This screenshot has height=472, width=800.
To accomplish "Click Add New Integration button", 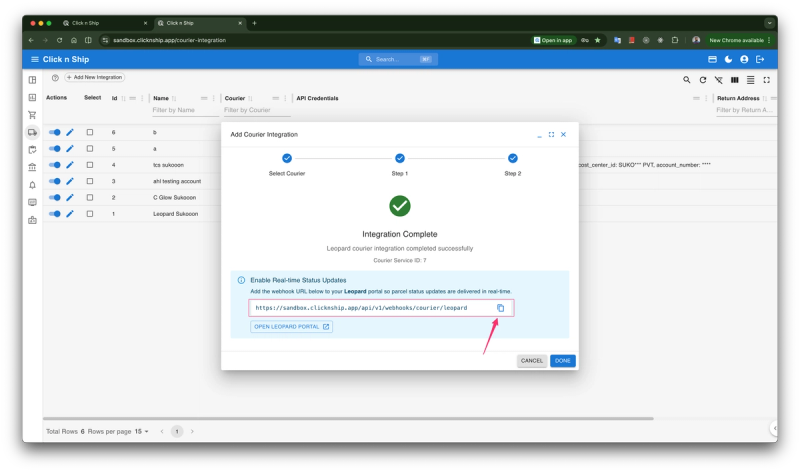I will [x=94, y=78].
